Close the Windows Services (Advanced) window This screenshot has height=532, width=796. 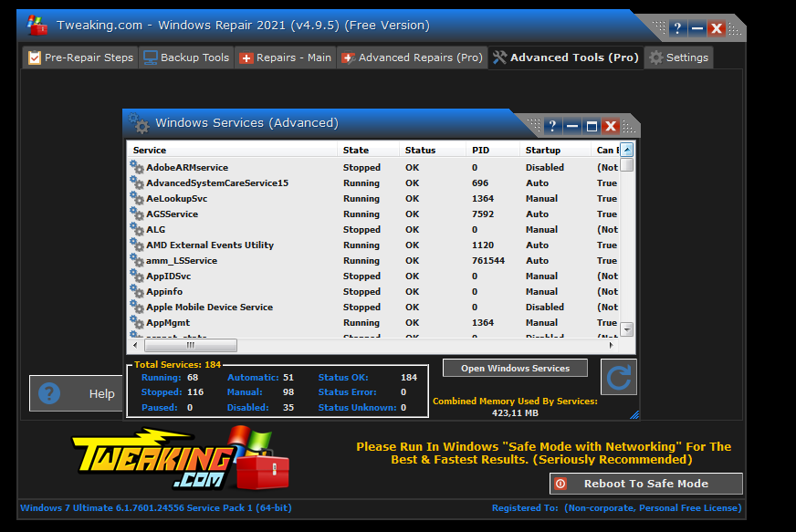point(611,126)
